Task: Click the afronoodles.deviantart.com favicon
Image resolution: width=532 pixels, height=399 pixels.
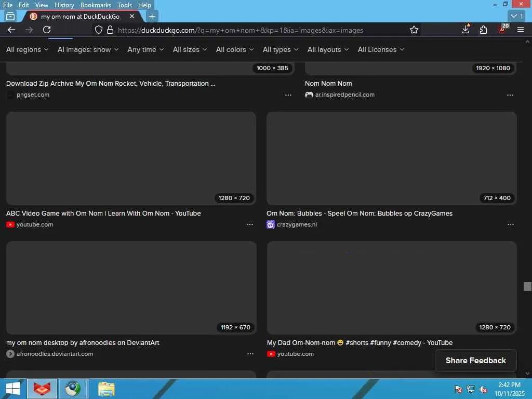Action: [x=10, y=354]
